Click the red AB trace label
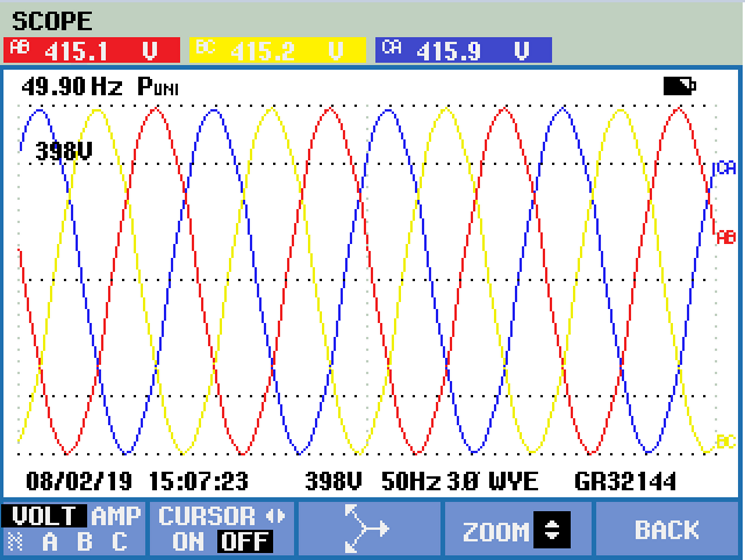Viewport: 745px width, 560px height. pyautogui.click(x=726, y=237)
